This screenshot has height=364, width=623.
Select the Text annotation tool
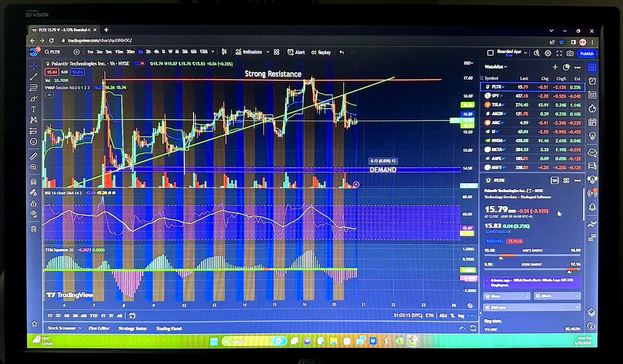point(34,109)
